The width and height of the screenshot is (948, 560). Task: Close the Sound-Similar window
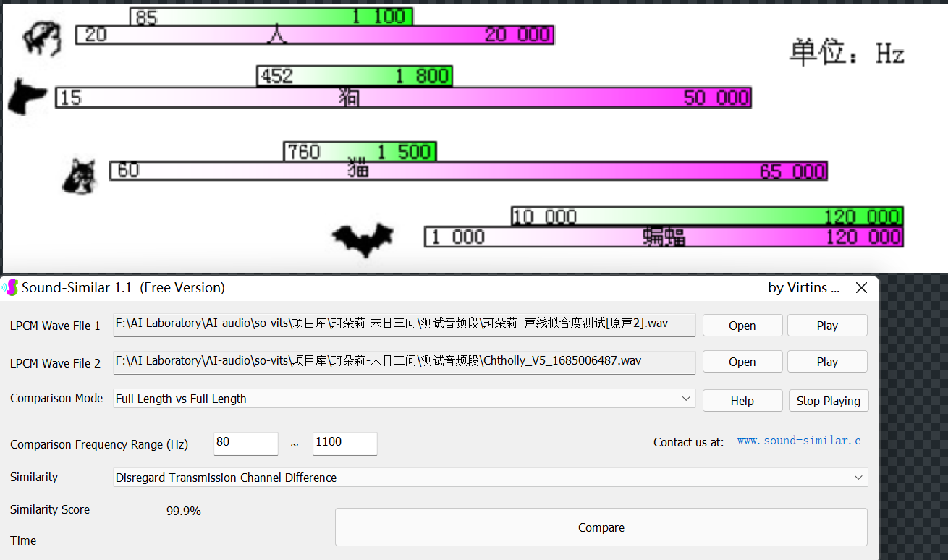(x=861, y=287)
